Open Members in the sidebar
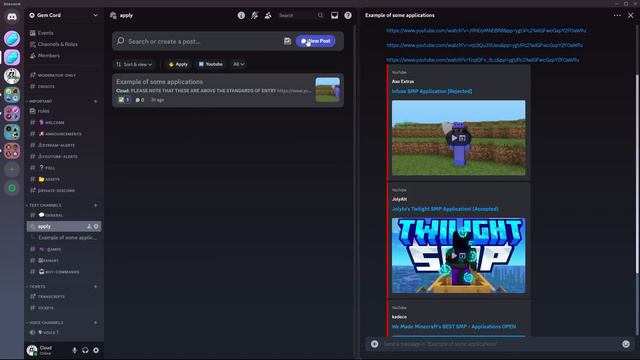This screenshot has height=360, width=640. (64, 56)
